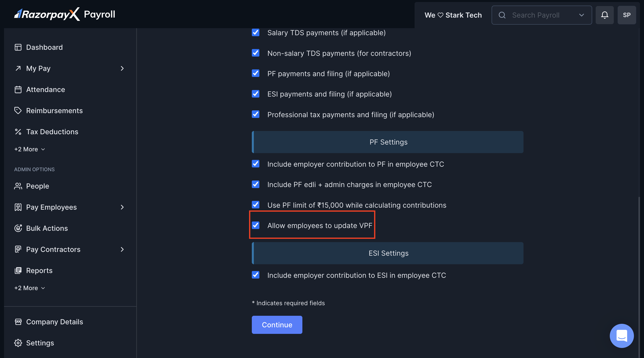
Task: Uncheck Include employer contribution to ESI
Action: click(256, 275)
